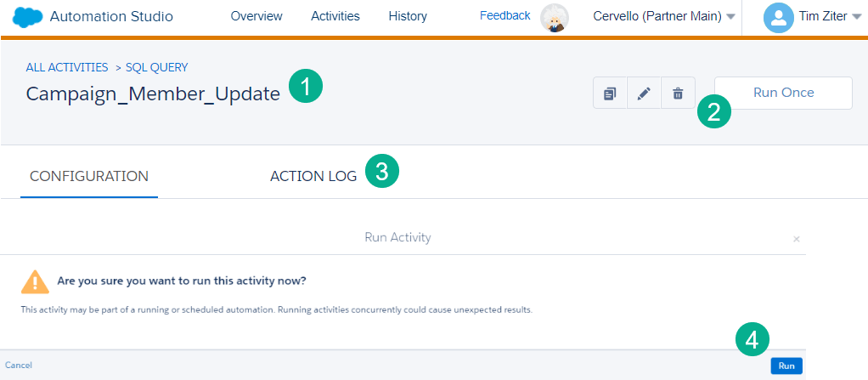Cancel the Run Activity prompt
The height and width of the screenshot is (380, 868).
(19, 366)
